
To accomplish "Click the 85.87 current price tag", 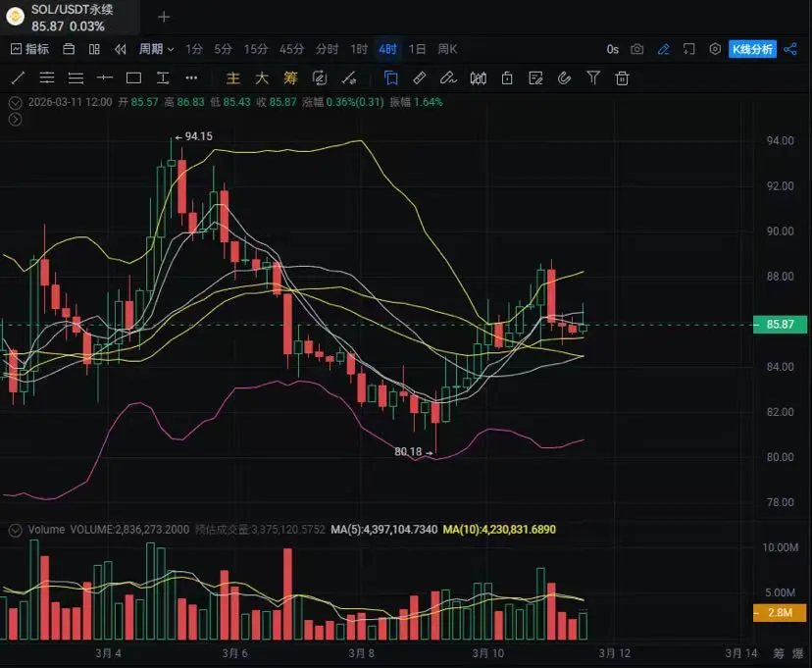I will coord(780,325).
